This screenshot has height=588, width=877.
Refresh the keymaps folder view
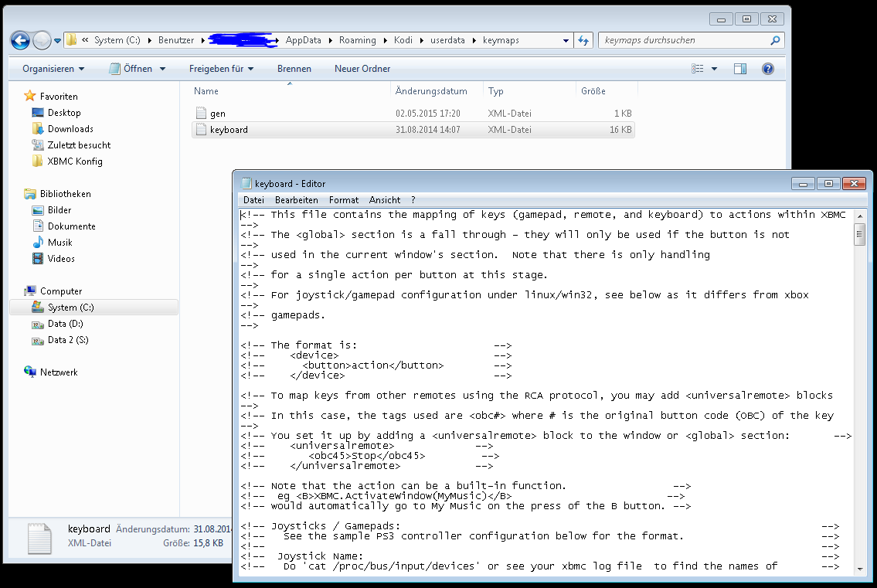tap(583, 40)
